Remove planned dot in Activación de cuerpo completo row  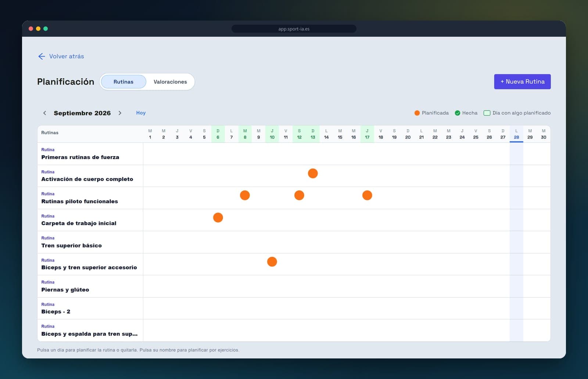coord(313,173)
